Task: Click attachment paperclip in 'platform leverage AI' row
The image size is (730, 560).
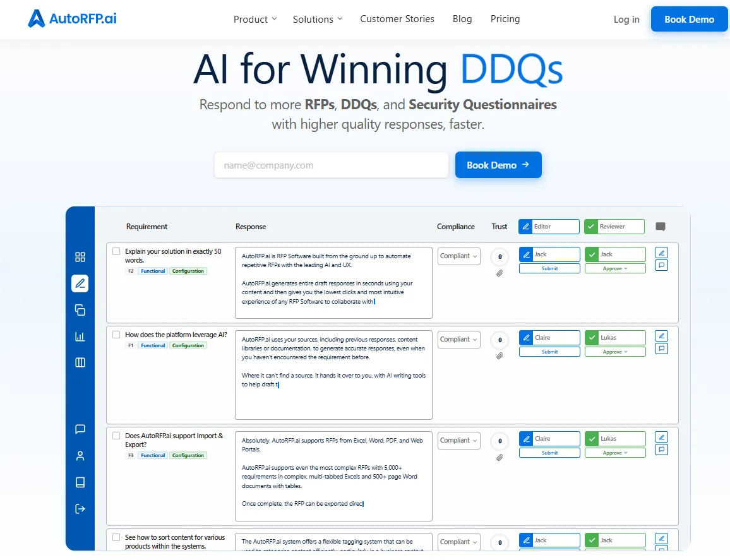Action: 500,356
